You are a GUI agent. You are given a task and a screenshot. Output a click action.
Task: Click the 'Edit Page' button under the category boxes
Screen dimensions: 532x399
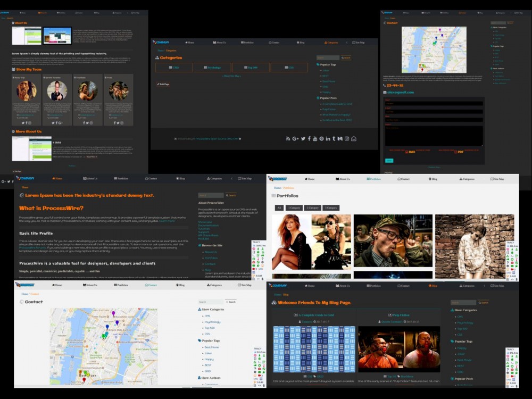click(x=163, y=84)
